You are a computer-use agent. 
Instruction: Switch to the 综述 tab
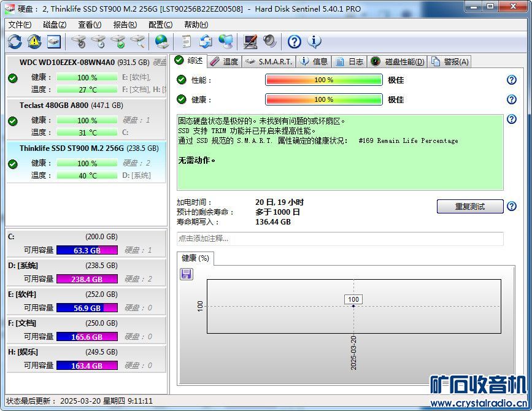click(188, 61)
